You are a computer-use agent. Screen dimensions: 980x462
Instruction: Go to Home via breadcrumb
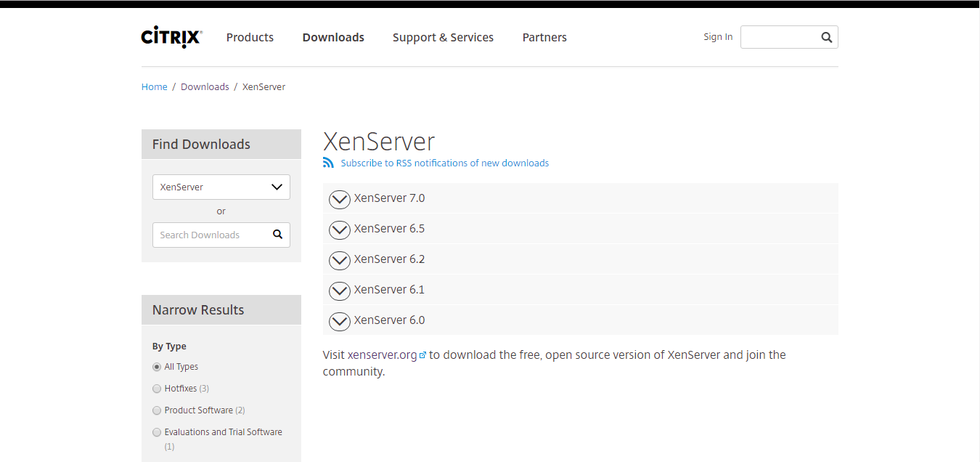tap(155, 86)
